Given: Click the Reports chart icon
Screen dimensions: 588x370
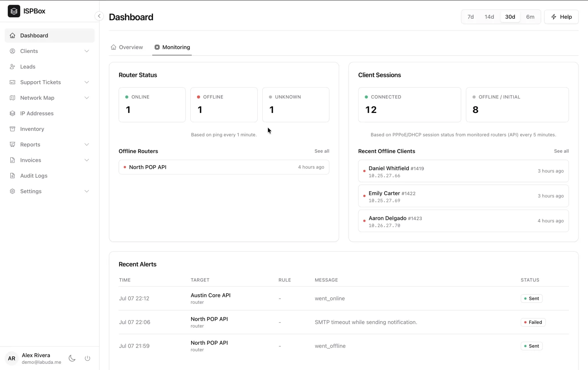Looking at the screenshot, I should point(12,145).
